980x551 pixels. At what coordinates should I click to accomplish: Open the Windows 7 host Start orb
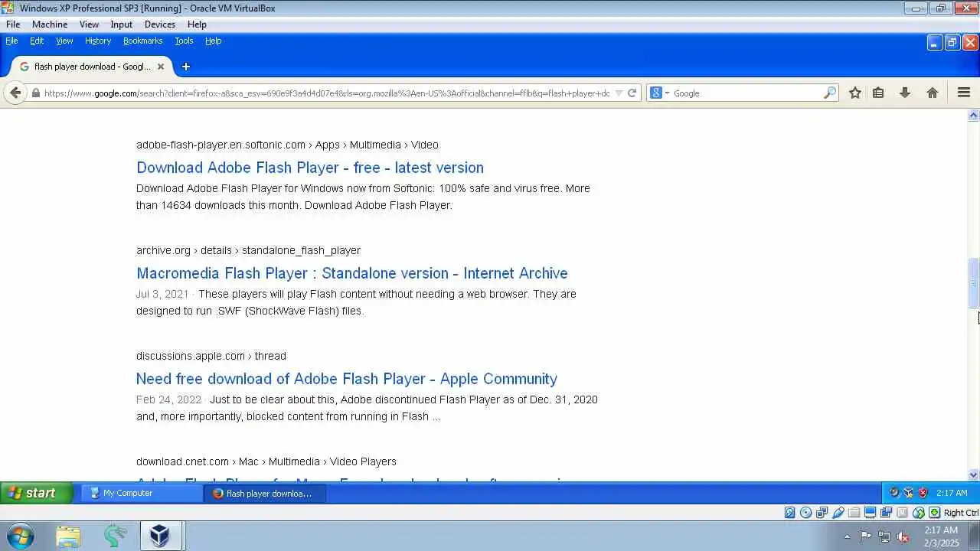19,536
